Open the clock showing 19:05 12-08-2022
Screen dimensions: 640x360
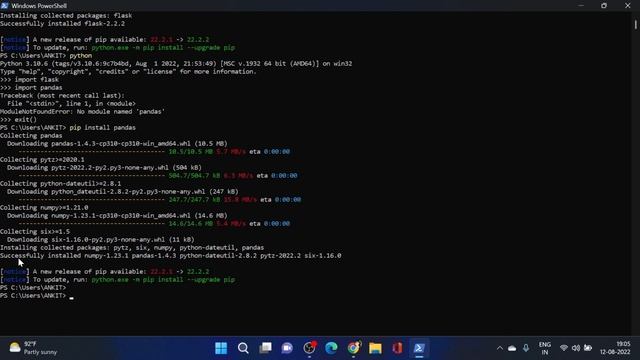tap(615, 348)
